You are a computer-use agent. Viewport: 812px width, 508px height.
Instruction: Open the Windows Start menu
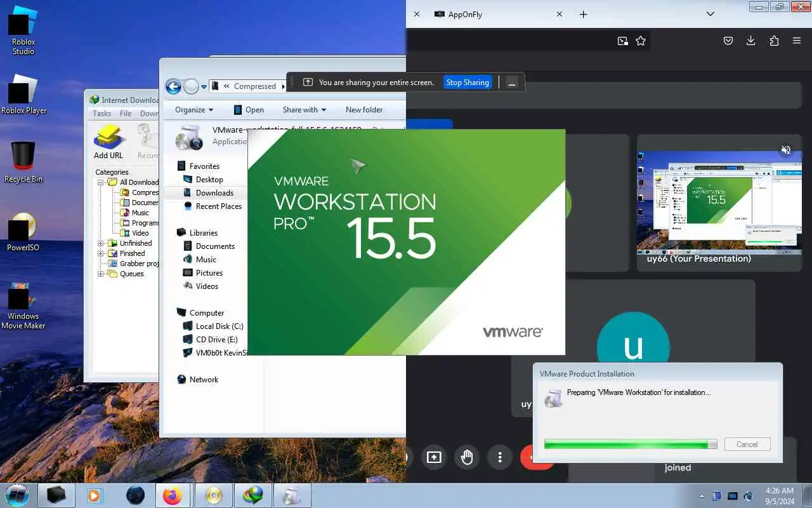click(x=17, y=495)
